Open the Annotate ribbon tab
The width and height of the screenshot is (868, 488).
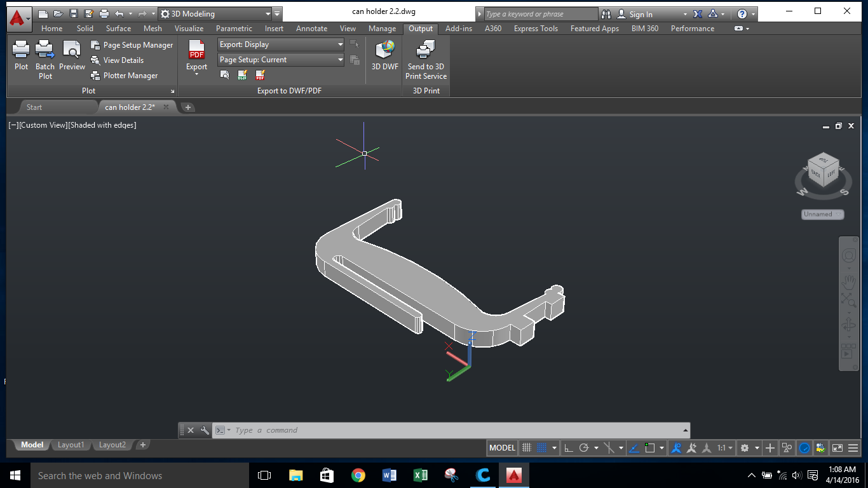point(312,29)
